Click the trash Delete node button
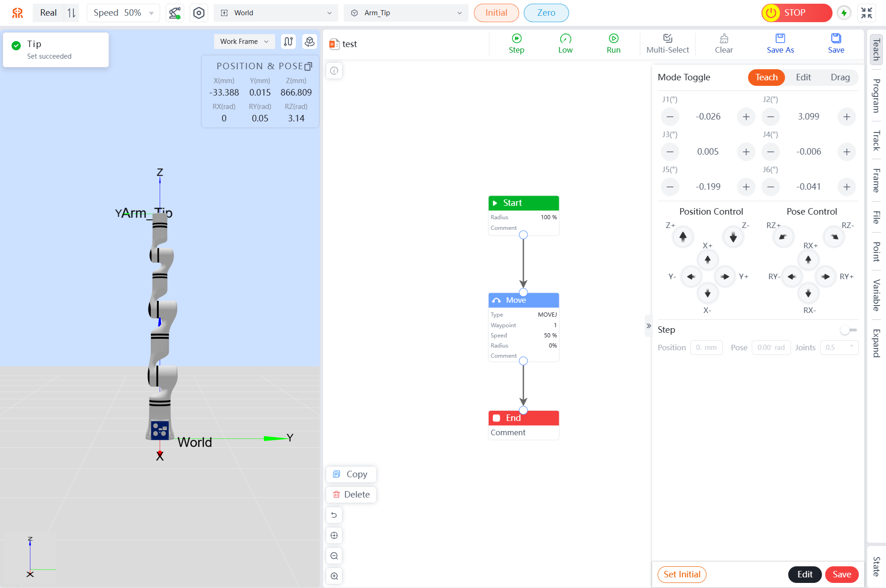The width and height of the screenshot is (886, 588). click(x=351, y=494)
